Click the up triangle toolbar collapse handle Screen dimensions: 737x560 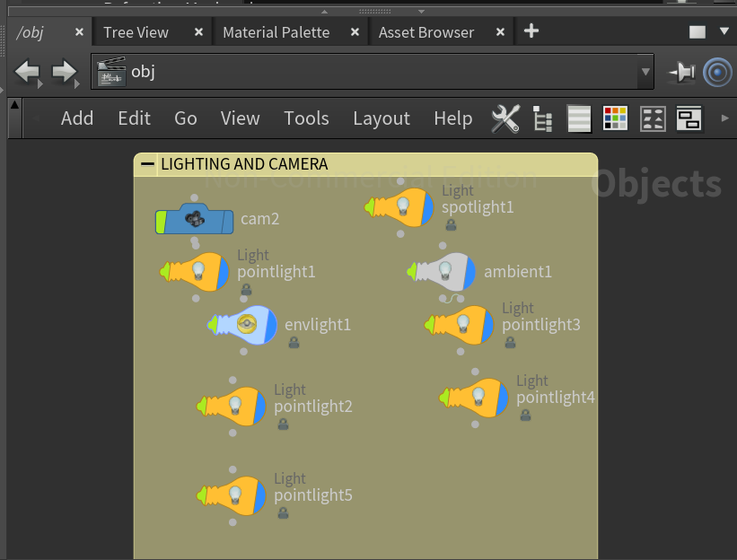[x=15, y=105]
